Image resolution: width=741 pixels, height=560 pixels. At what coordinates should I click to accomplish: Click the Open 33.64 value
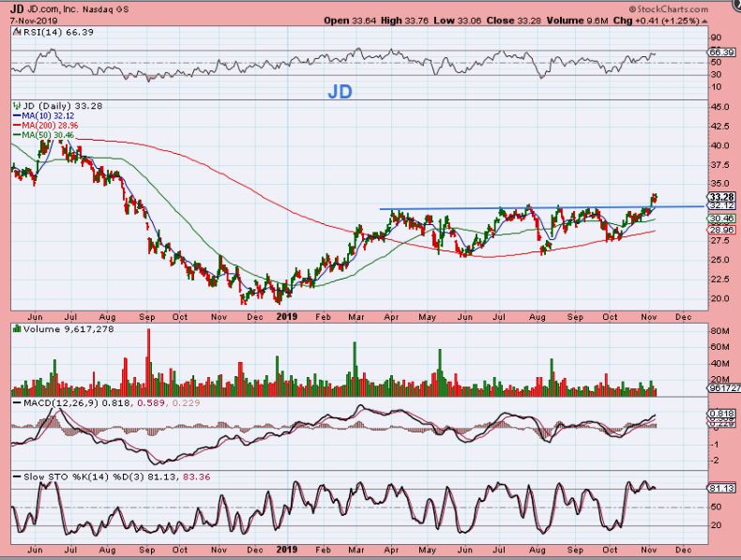pos(350,21)
